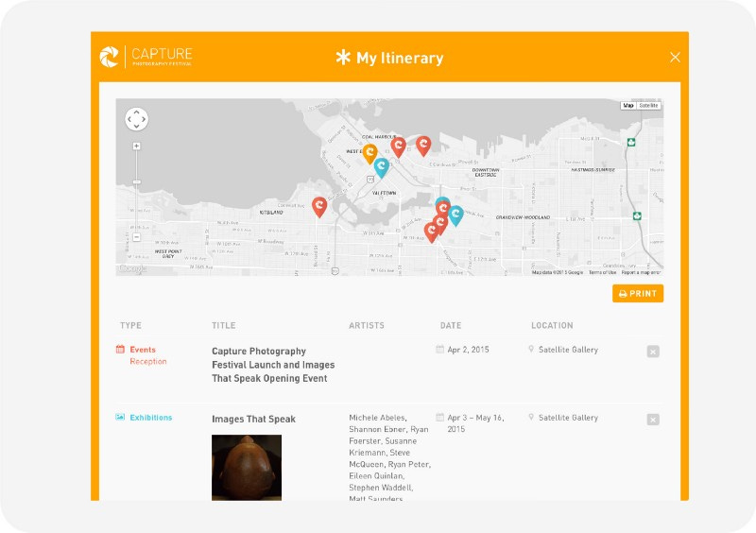The width and height of the screenshot is (756, 533).
Task: Pan the map right with the arrow control
Action: pos(144,119)
